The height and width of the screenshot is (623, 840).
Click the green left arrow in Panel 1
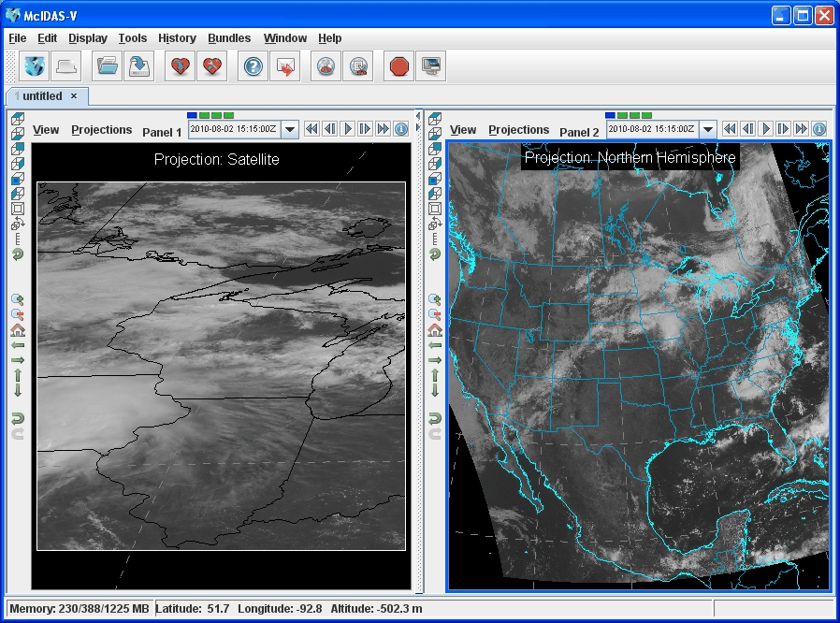pyautogui.click(x=18, y=345)
